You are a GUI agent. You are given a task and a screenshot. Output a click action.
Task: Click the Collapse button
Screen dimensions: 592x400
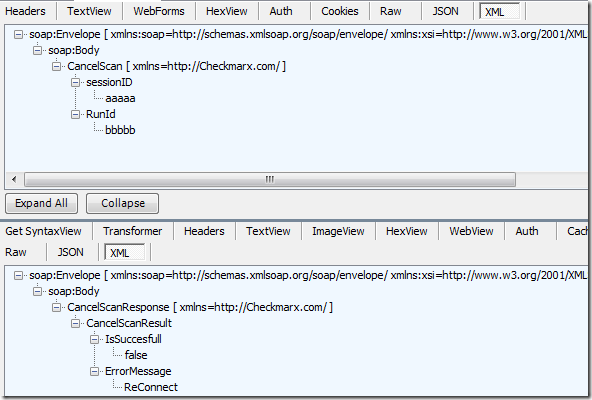coord(123,204)
